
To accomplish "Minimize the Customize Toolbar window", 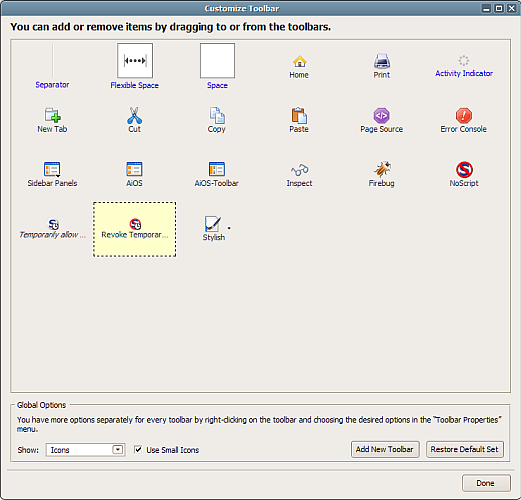I will click(x=487, y=8).
